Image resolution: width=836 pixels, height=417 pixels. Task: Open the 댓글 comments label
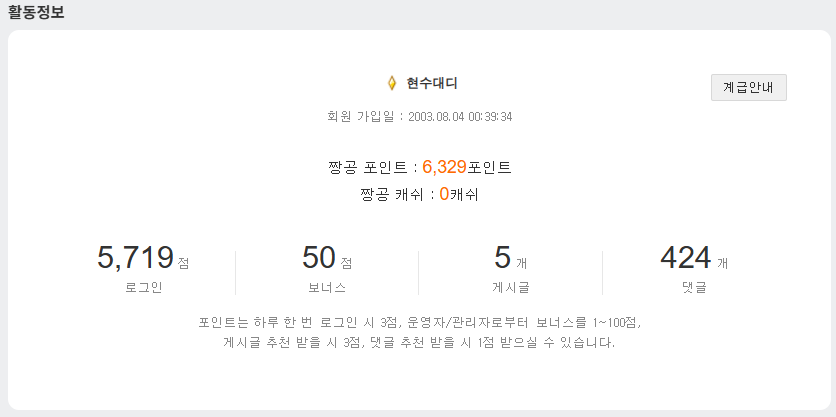[x=693, y=287]
